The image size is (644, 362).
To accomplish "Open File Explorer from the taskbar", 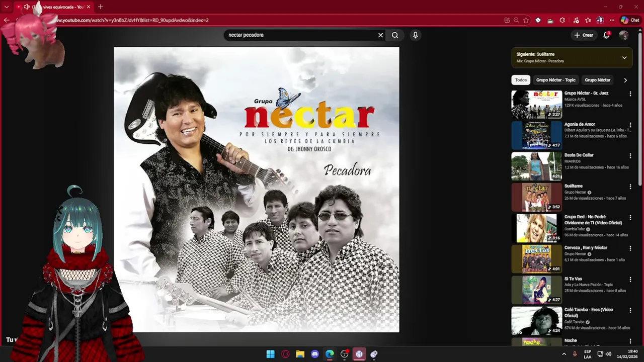I will [300, 354].
